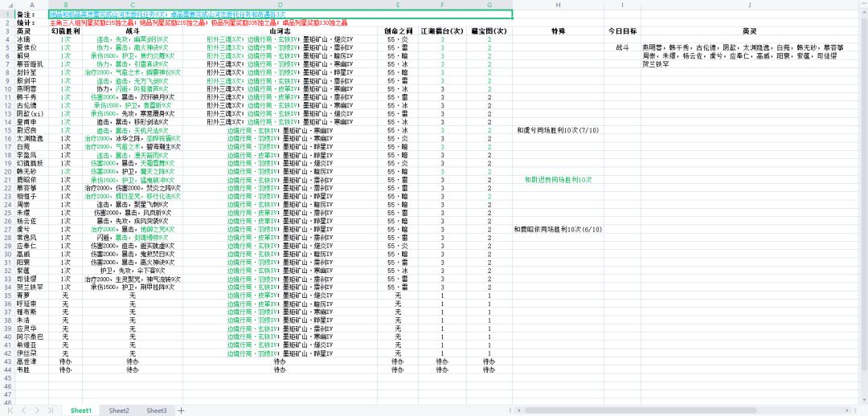Switch to Sheet1 tab
This screenshot has width=868, height=416.
coord(81,410)
